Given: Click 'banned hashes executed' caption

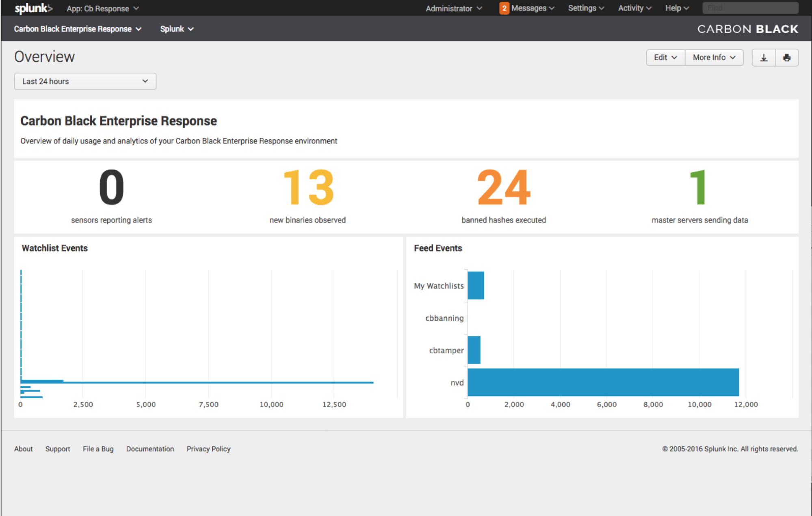Looking at the screenshot, I should (504, 220).
